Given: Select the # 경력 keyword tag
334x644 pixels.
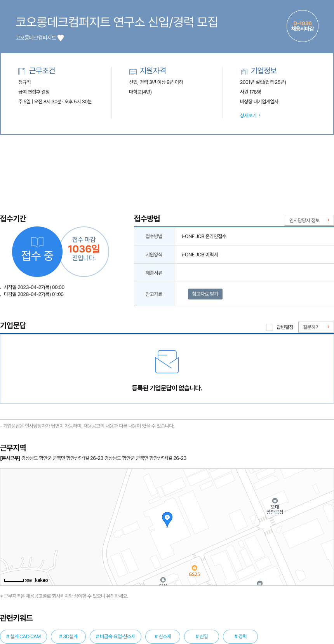Looking at the screenshot, I should tap(240, 636).
